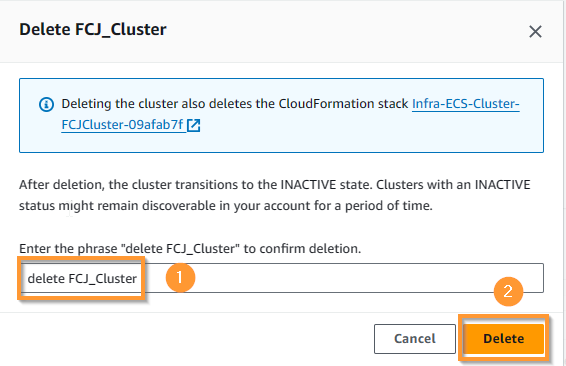Click the orange step 1 marker
Viewport: 566px width, 366px height.
(180, 278)
